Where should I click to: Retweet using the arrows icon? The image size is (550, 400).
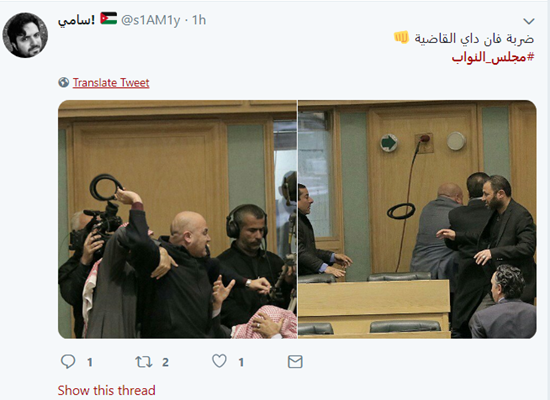point(144,362)
